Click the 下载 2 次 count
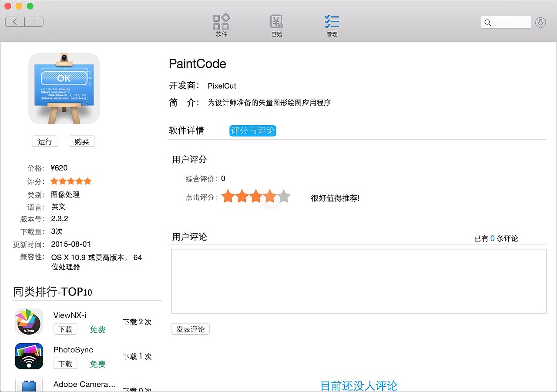The height and width of the screenshot is (392, 557). pos(138,322)
